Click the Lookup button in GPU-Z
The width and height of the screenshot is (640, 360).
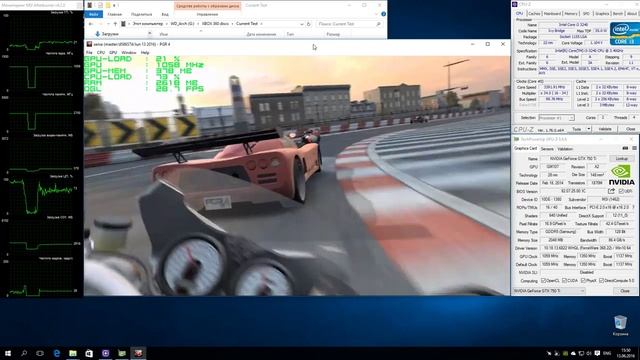[x=622, y=158]
